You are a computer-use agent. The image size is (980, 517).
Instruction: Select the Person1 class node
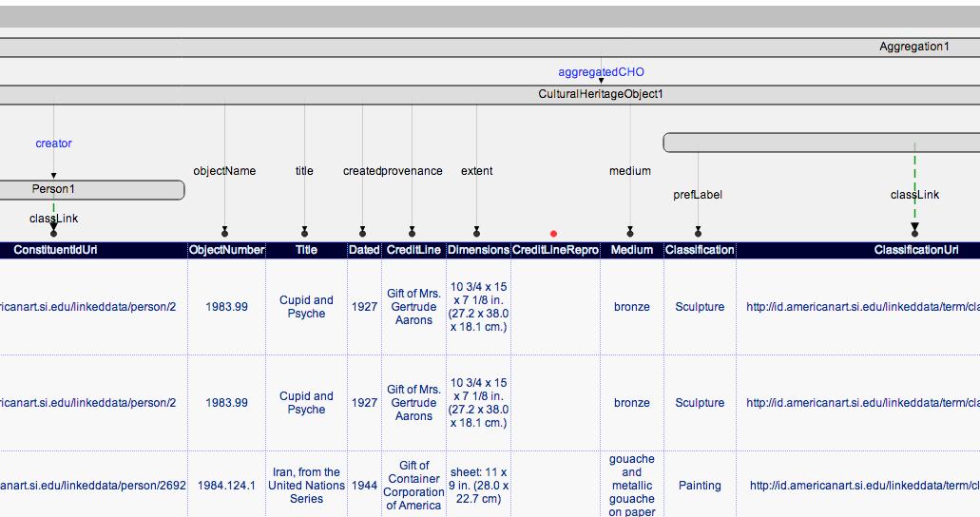53,189
